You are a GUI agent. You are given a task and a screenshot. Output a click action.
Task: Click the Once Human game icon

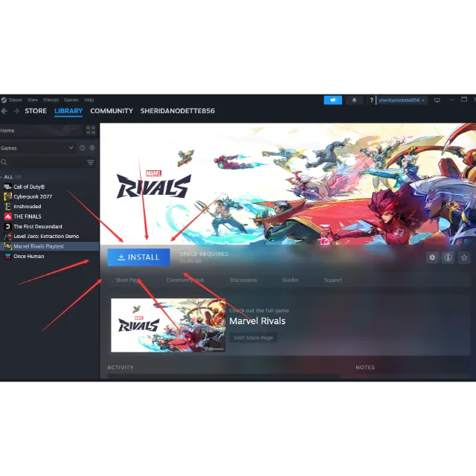pyautogui.click(x=8, y=256)
